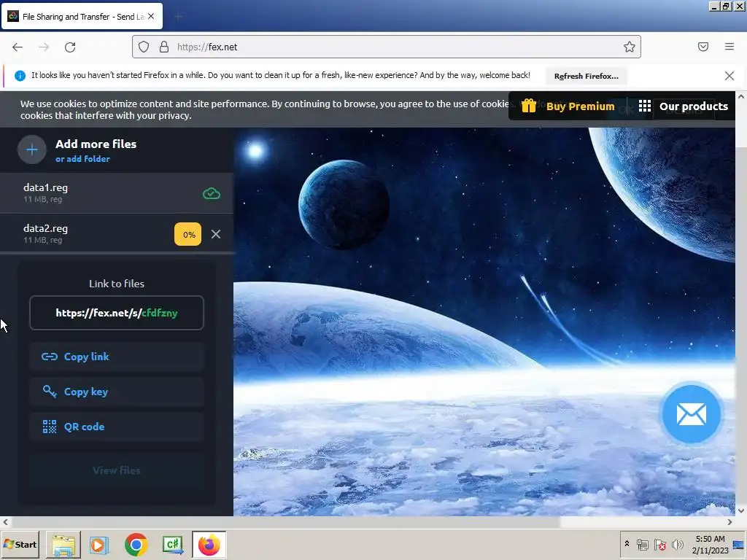The image size is (747, 560).
Task: Close the File Sharing and Transfer tab
Action: coord(151,16)
